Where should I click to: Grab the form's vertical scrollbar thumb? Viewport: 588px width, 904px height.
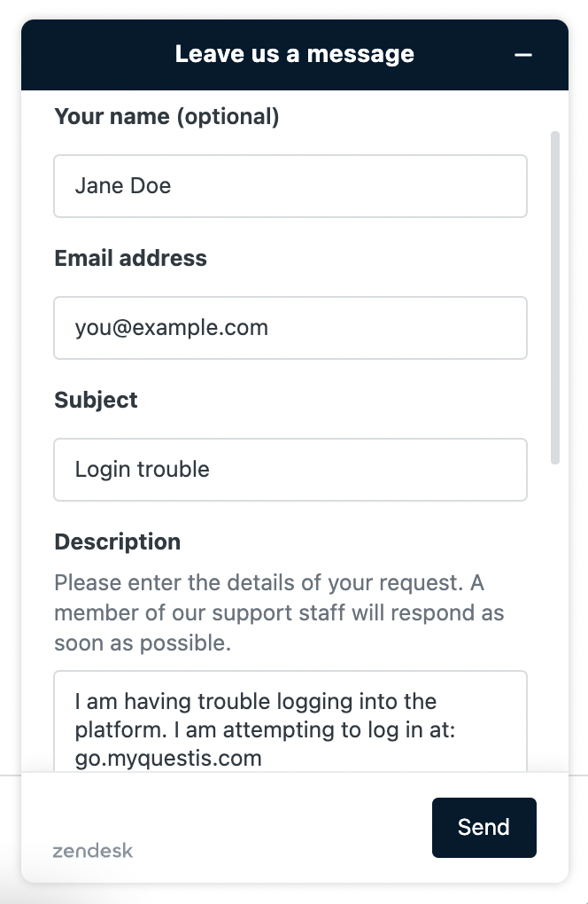coord(555,297)
